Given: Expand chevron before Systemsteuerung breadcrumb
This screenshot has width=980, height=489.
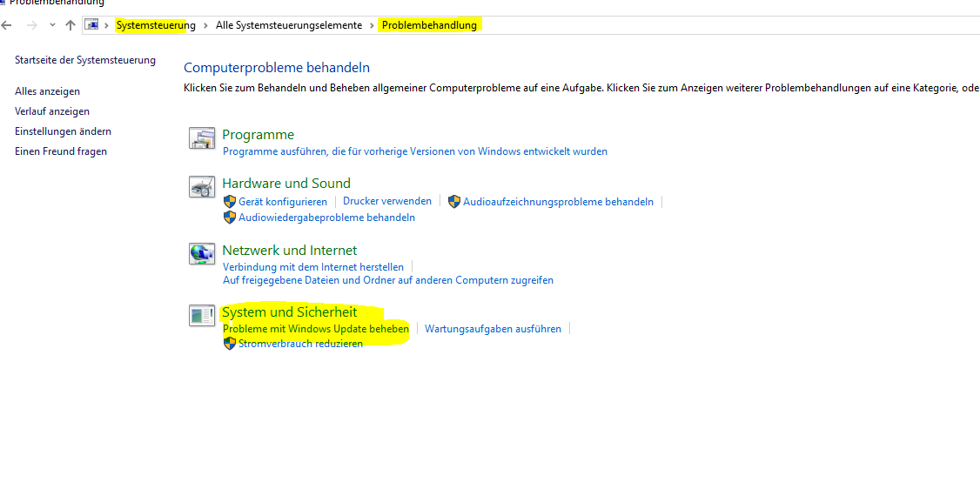Looking at the screenshot, I should [x=107, y=25].
